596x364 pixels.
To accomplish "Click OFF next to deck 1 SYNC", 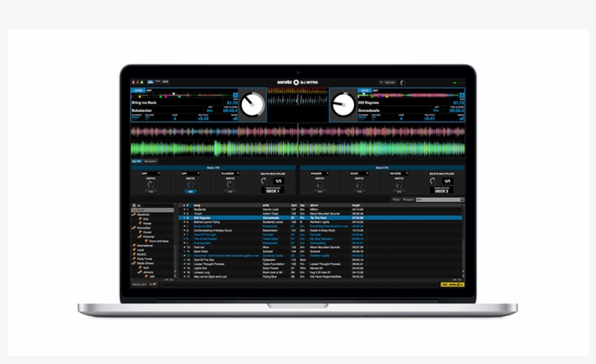I will click(149, 90).
